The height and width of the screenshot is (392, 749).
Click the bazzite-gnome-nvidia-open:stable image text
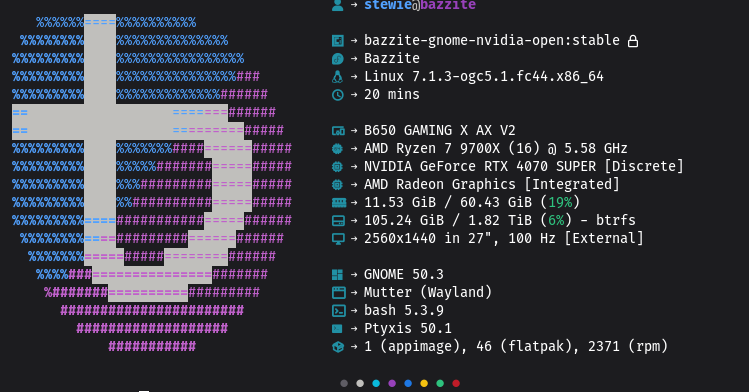tap(492, 41)
